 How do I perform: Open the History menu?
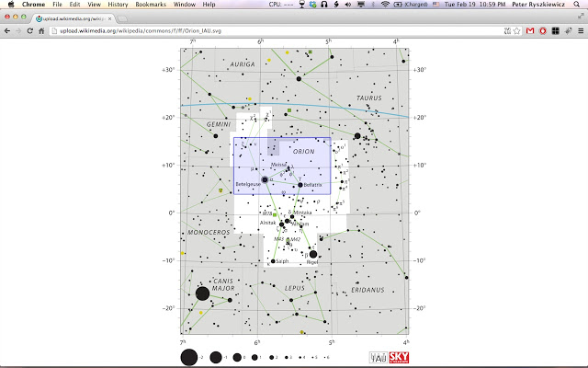click(x=118, y=4)
